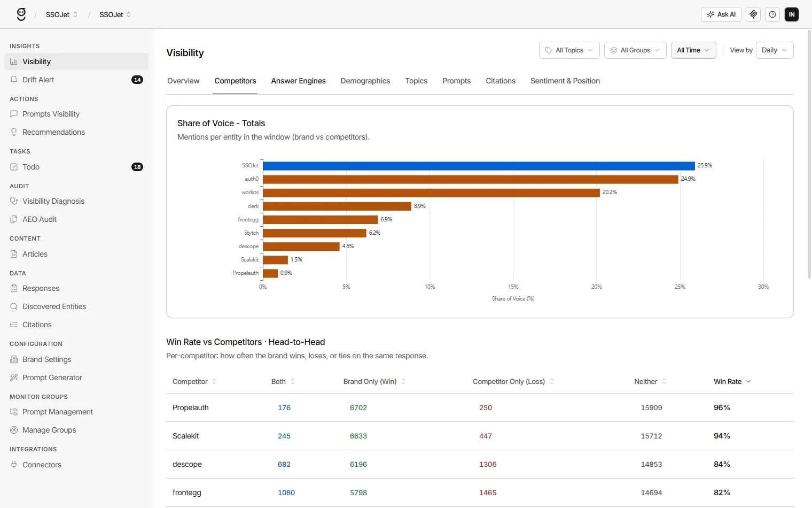Open the Daily view-by dropdown
Screen dimensions: 812x508
(x=775, y=50)
